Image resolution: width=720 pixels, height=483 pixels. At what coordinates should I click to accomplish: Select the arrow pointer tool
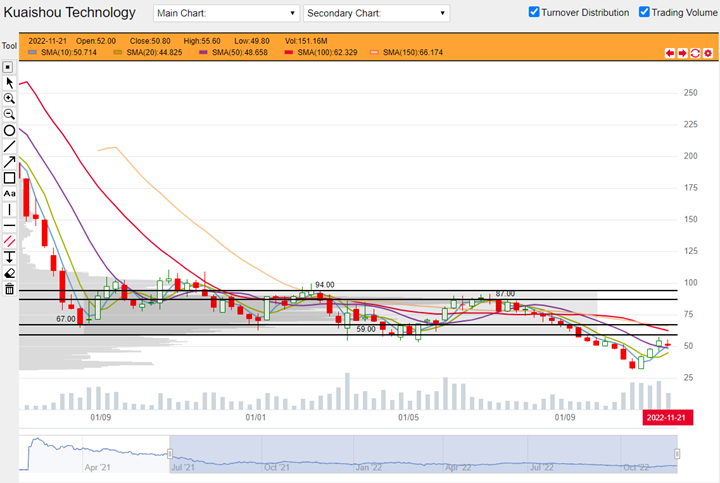(9, 83)
